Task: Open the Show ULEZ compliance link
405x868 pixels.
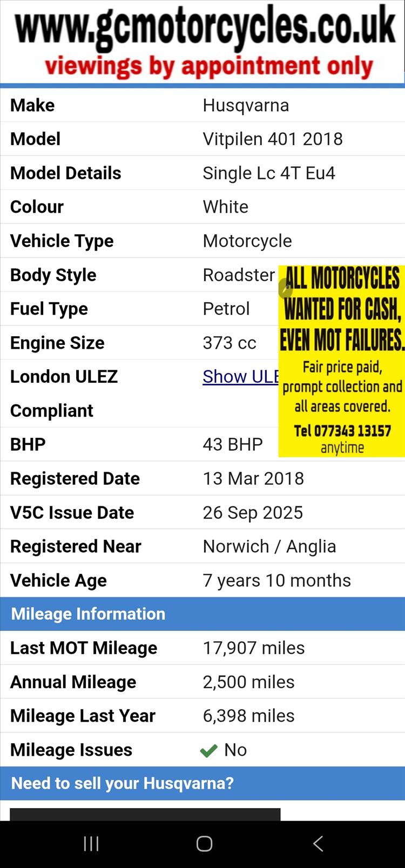Action: pos(240,377)
